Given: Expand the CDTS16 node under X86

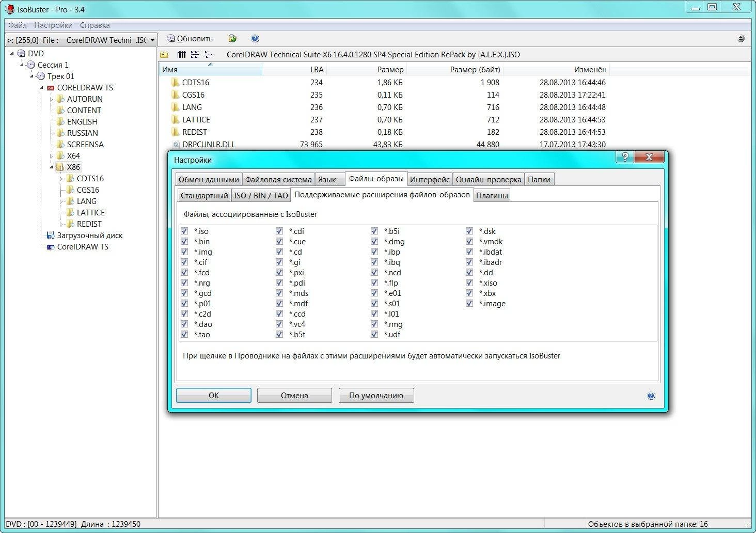Looking at the screenshot, I should click(x=61, y=178).
